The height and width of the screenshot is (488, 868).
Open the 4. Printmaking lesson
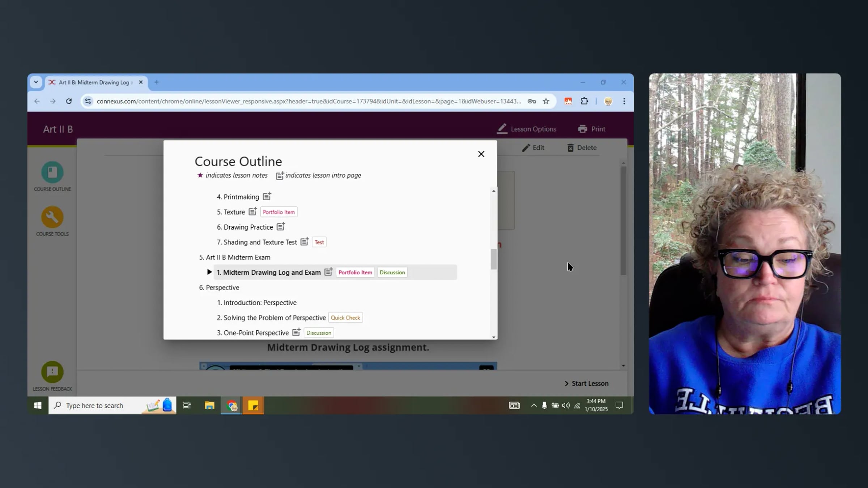[238, 197]
